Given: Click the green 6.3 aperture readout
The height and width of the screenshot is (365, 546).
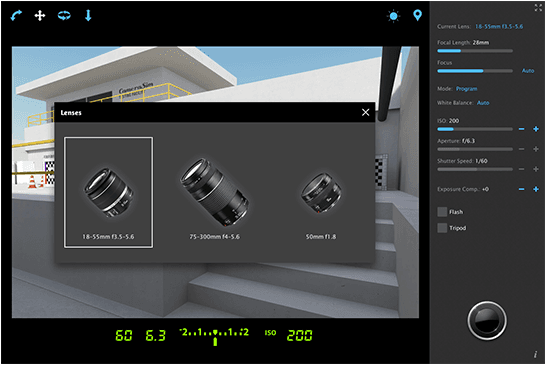Looking at the screenshot, I should pyautogui.click(x=156, y=335).
